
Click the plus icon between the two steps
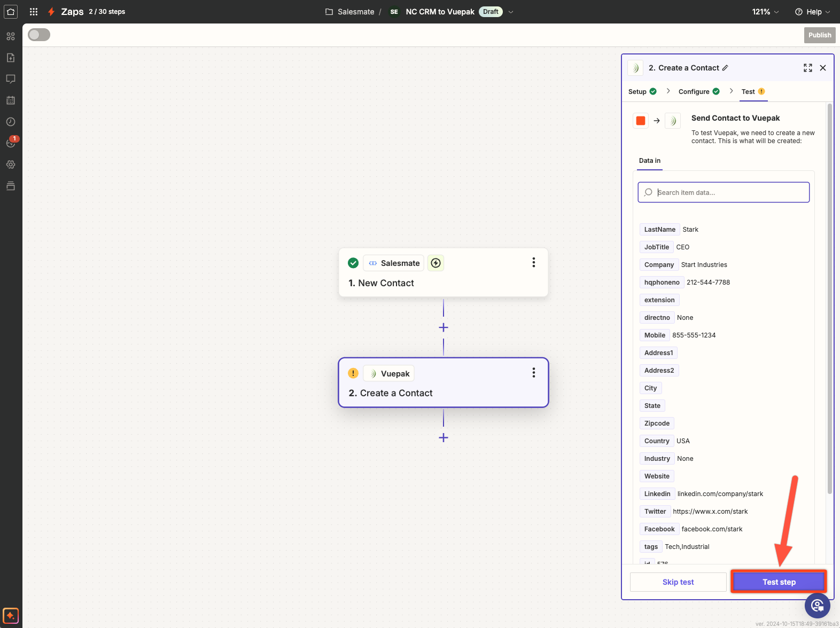[x=443, y=327]
